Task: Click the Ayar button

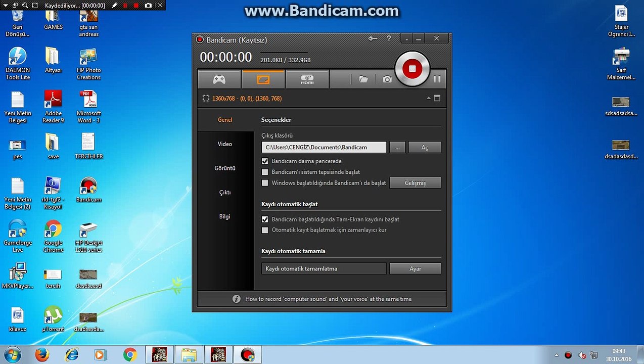Action: pos(415,268)
